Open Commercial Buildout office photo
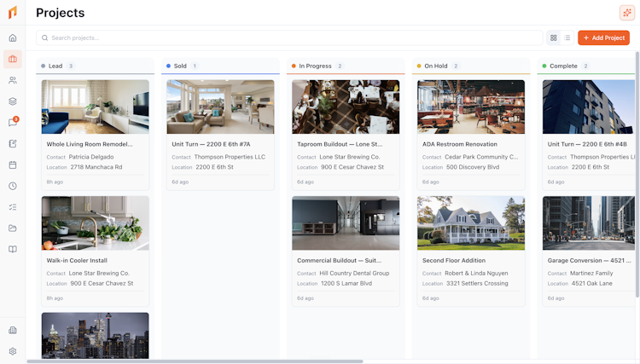Image resolution: width=640 pixels, height=364 pixels. [x=346, y=223]
